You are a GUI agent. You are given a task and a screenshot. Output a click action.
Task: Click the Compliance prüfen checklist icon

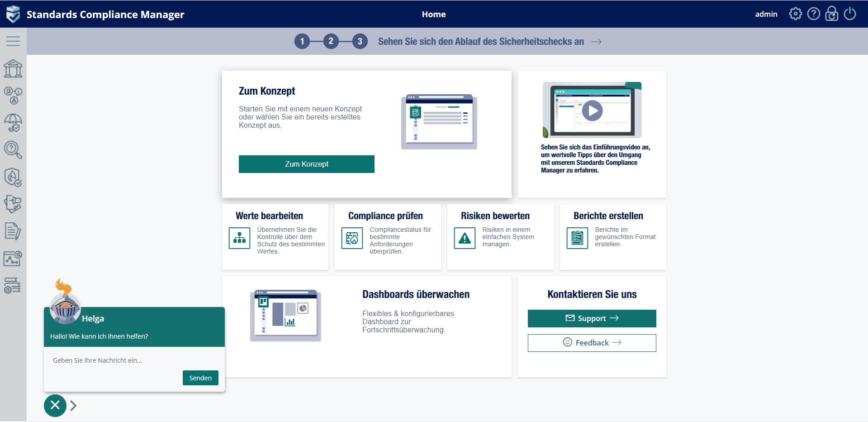(x=352, y=238)
